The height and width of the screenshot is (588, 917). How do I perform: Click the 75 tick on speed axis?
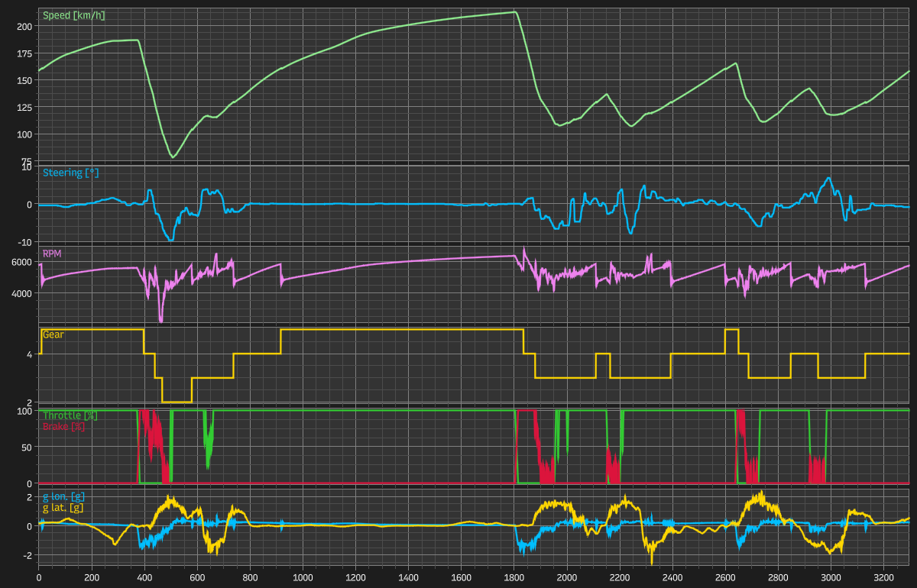27,161
